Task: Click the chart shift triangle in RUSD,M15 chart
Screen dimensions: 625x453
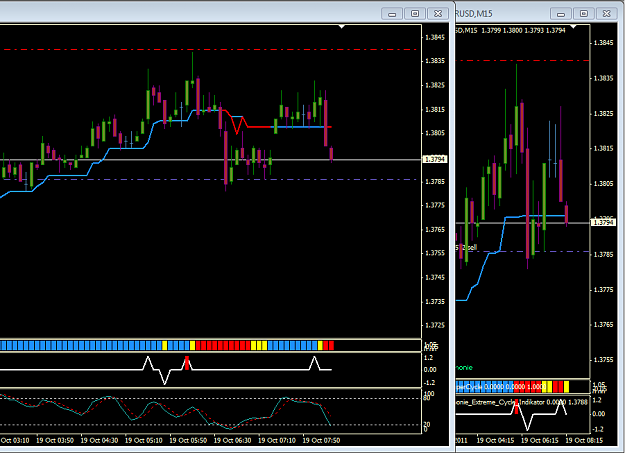Action: click(x=573, y=27)
